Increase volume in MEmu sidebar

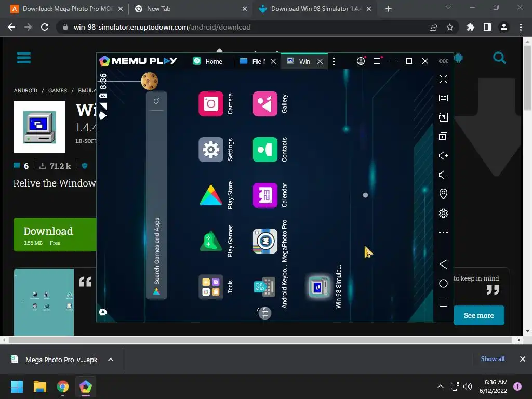pyautogui.click(x=443, y=155)
